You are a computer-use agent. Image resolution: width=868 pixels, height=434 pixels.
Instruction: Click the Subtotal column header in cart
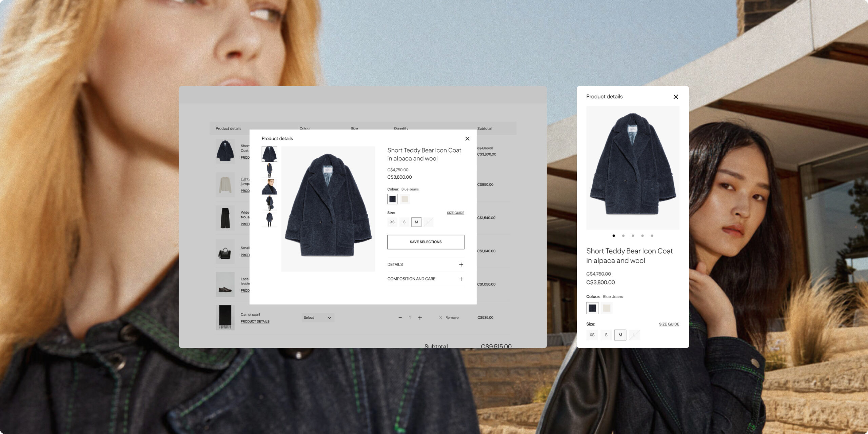click(x=484, y=129)
